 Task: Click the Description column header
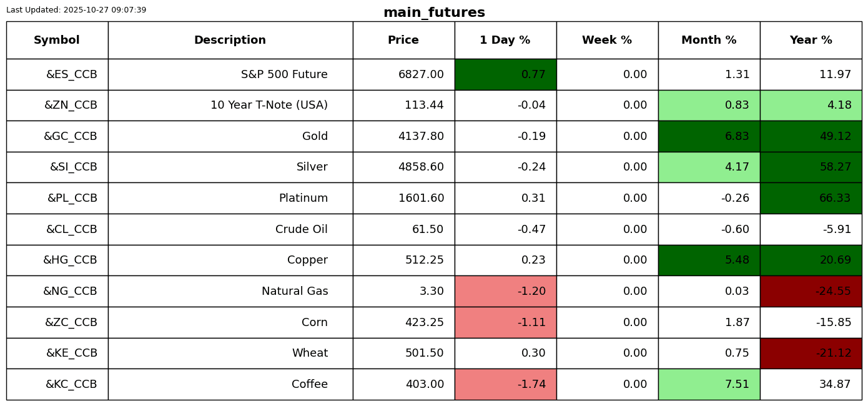tap(230, 40)
